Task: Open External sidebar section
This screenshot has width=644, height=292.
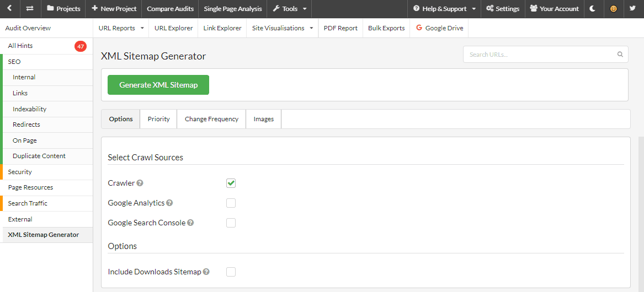Action: tap(46, 219)
